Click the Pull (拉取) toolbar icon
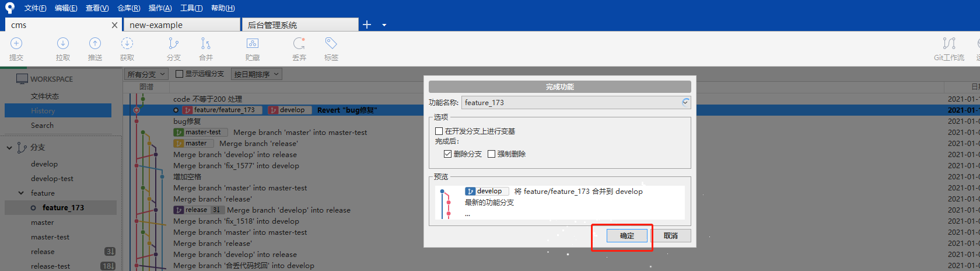Image resolution: width=980 pixels, height=271 pixels. point(62,44)
